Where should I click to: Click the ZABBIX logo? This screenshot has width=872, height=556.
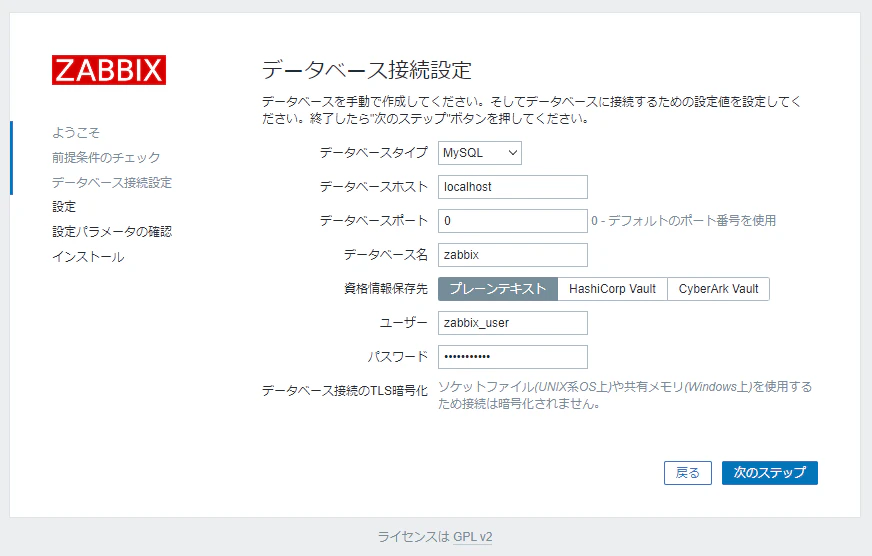[109, 70]
